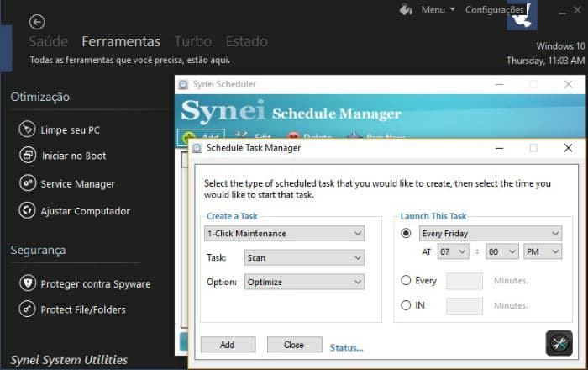Open Protect File/Folders tool
The width and height of the screenshot is (588, 370).
pos(72,309)
